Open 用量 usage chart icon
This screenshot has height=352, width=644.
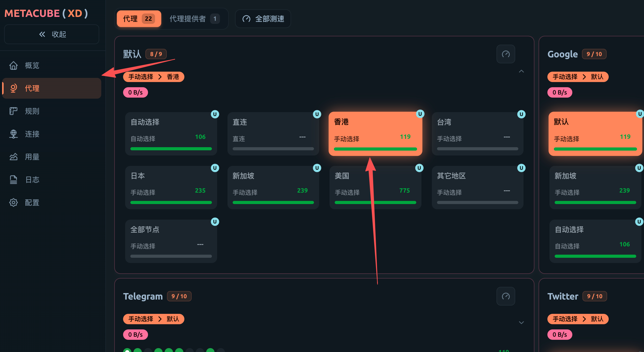click(x=14, y=157)
